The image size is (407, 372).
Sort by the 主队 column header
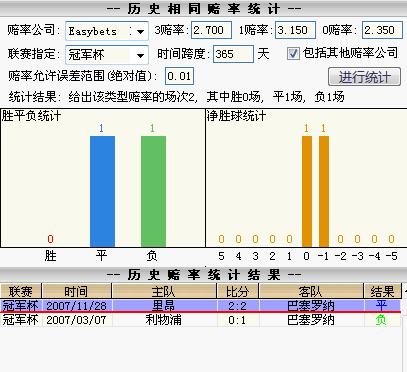164,291
